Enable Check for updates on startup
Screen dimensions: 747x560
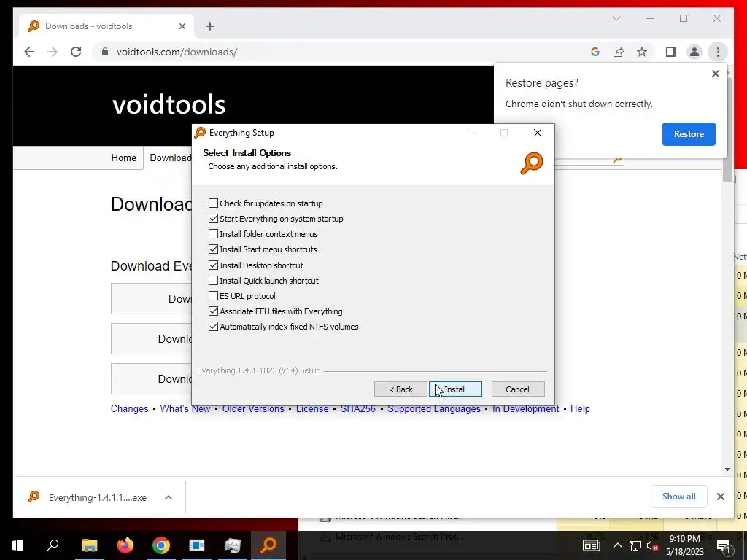pyautogui.click(x=214, y=203)
